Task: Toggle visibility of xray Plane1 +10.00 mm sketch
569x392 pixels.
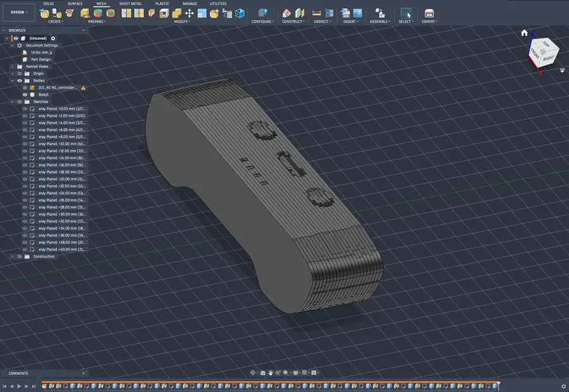Action: (x=25, y=144)
